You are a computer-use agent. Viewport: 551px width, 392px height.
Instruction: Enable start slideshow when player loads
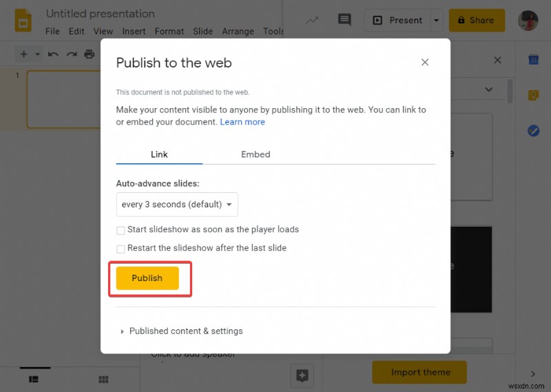121,230
